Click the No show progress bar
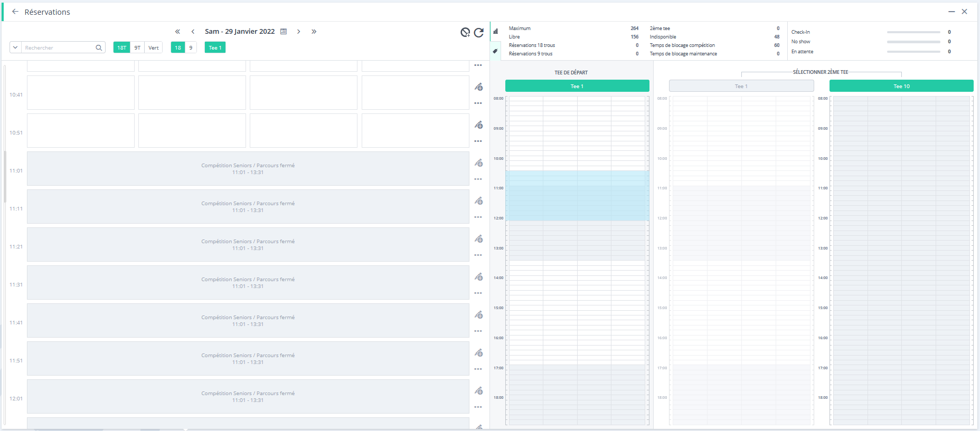 click(x=913, y=42)
